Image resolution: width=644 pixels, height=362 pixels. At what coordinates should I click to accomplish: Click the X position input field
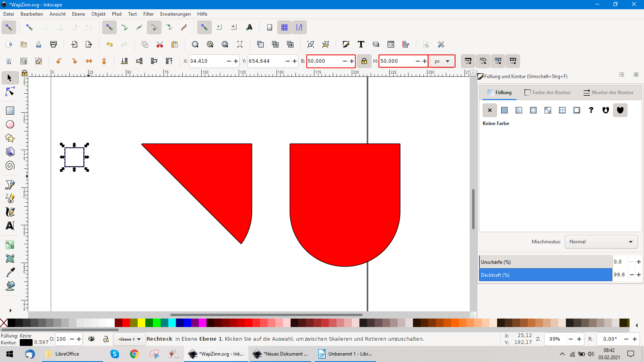[x=207, y=61]
